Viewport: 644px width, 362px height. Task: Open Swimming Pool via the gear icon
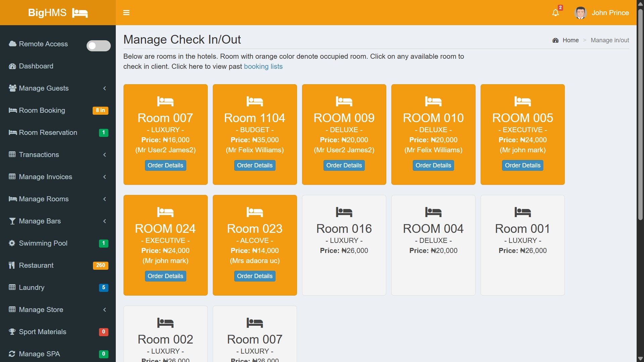12,243
